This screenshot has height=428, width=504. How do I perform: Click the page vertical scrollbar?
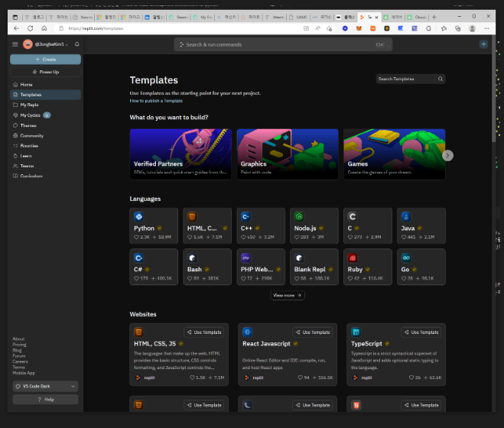(x=494, y=90)
